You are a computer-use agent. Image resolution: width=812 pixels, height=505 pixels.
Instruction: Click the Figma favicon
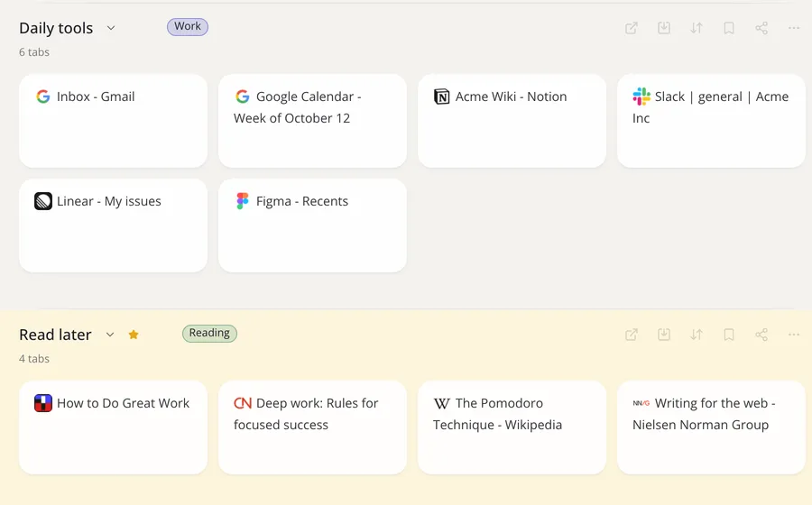point(243,201)
